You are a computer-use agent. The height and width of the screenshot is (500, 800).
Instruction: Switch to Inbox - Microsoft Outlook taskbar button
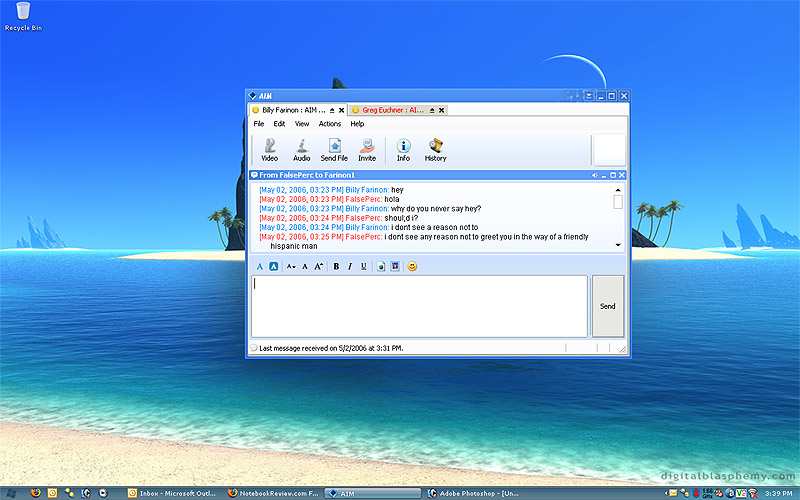click(172, 493)
